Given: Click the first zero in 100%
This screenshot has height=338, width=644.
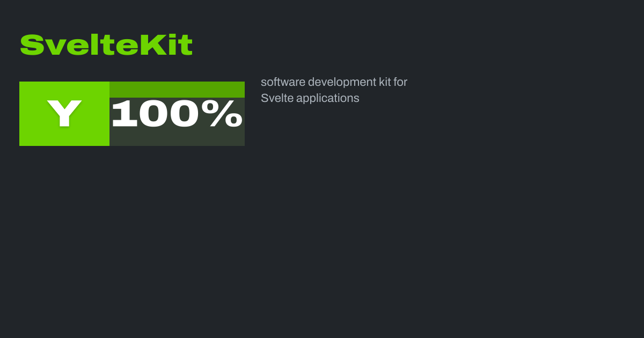Looking at the screenshot, I should pos(152,114).
